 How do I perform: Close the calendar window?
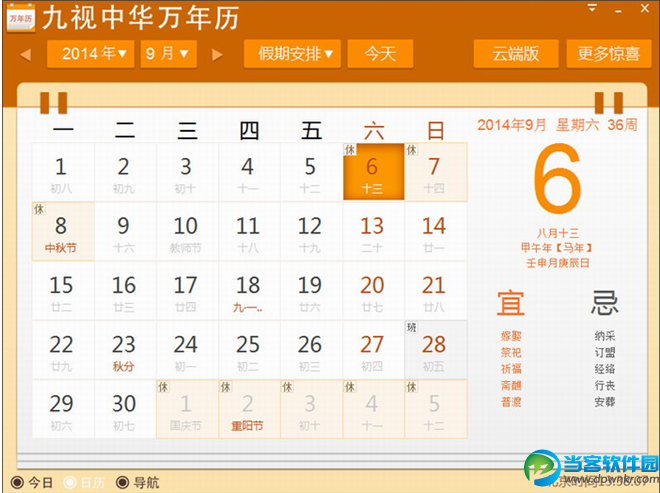644,8
